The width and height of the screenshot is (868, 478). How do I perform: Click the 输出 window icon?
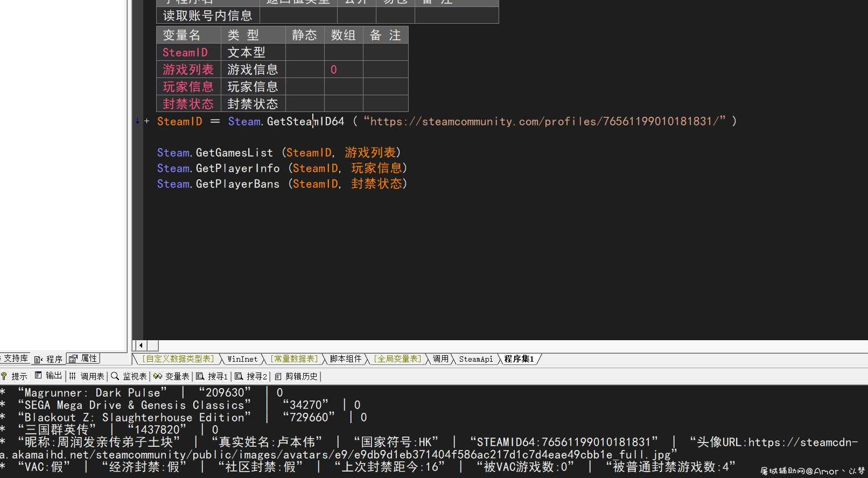click(x=38, y=375)
